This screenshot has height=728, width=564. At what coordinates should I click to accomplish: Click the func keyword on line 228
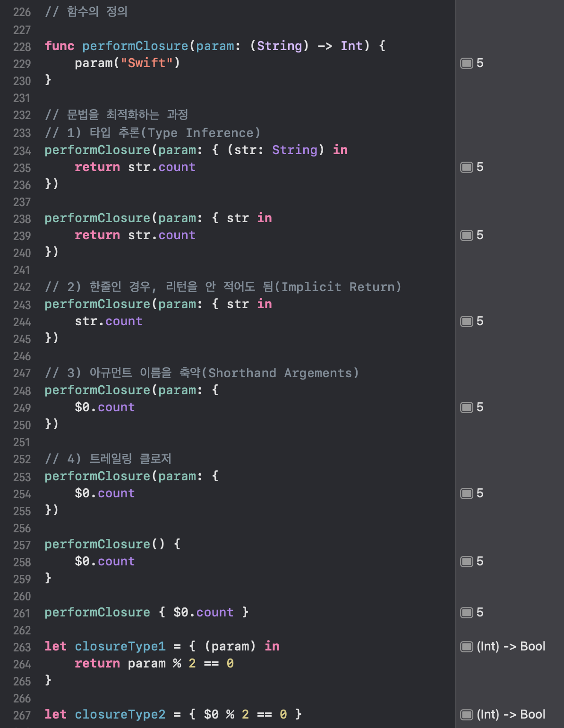pos(60,46)
